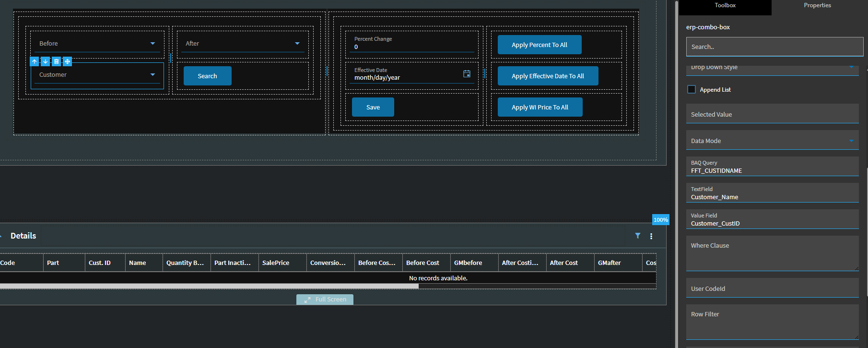Screen dimensions: 868x348
Task: Open the Details panel three-dot menu
Action: [651, 236]
